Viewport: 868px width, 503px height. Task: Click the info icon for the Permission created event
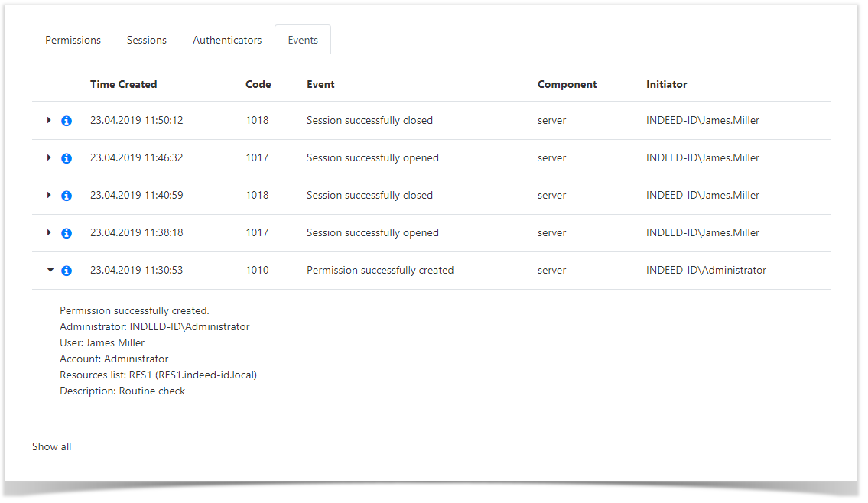coord(67,270)
